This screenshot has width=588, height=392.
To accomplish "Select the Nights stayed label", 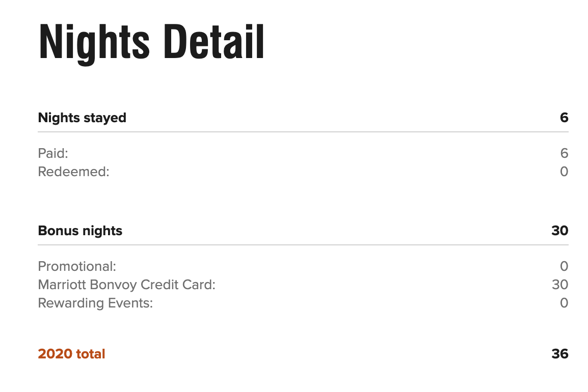I will tap(82, 118).
